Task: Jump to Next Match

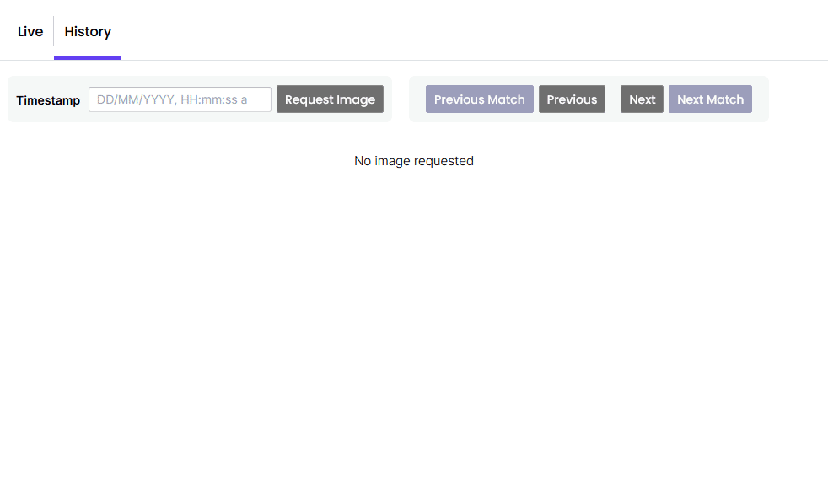Action: coord(710,99)
